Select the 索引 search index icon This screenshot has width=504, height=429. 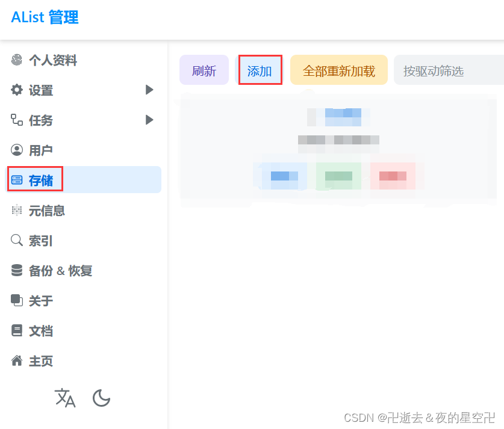coord(17,240)
